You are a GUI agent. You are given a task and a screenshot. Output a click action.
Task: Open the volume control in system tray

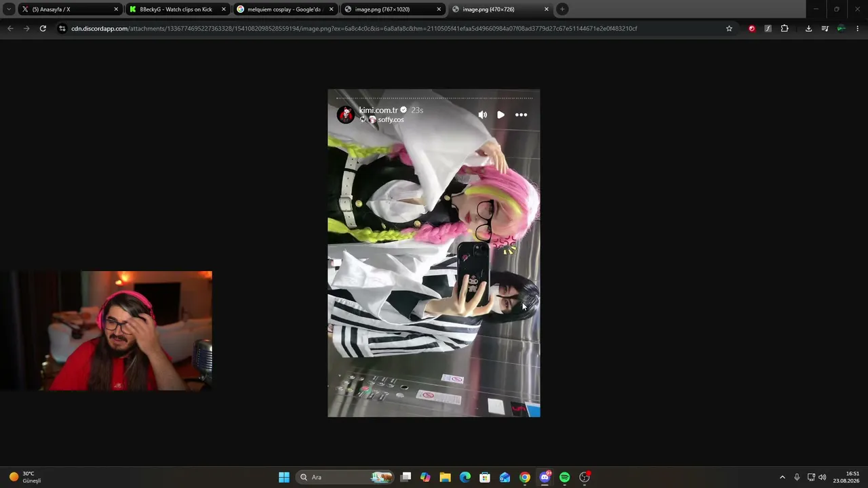coord(823,477)
